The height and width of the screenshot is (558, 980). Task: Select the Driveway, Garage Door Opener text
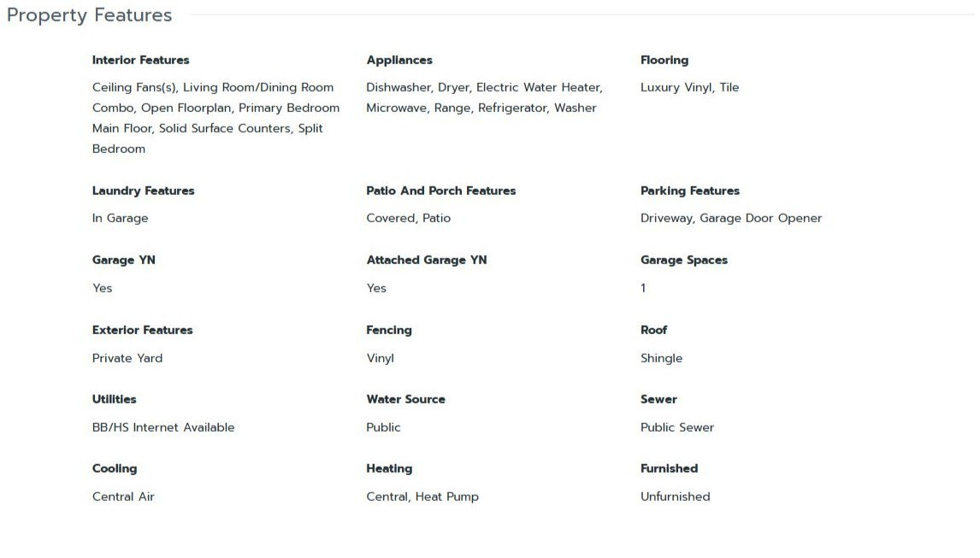coord(731,218)
